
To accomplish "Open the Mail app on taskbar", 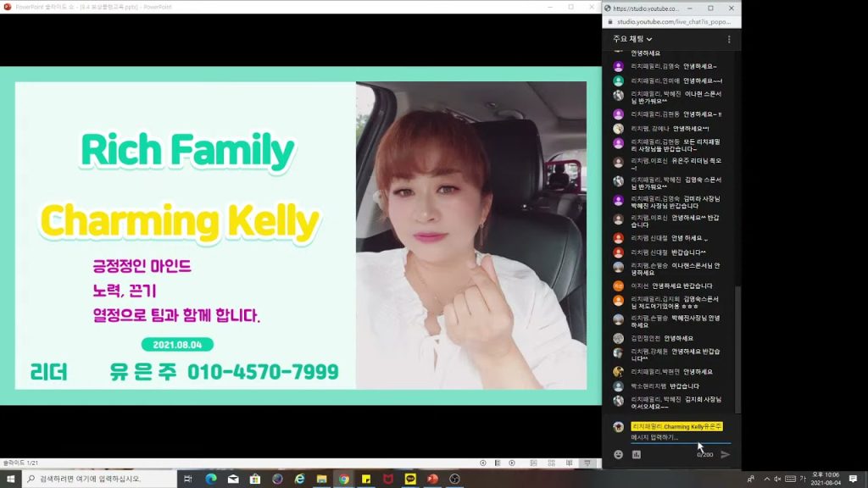I will click(233, 479).
